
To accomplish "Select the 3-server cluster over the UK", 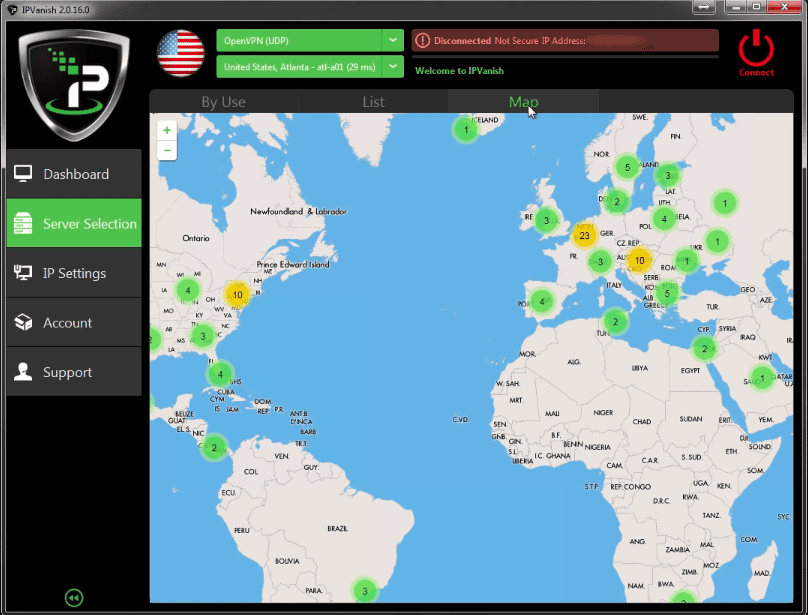I will [546, 221].
